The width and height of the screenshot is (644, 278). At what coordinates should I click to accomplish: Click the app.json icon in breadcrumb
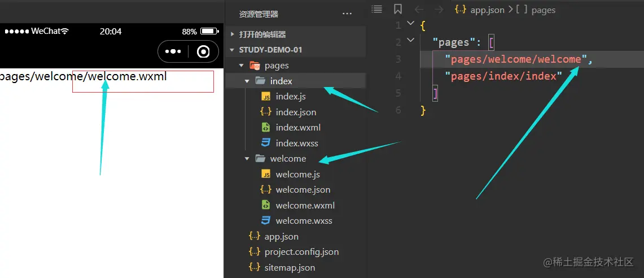tap(461, 10)
